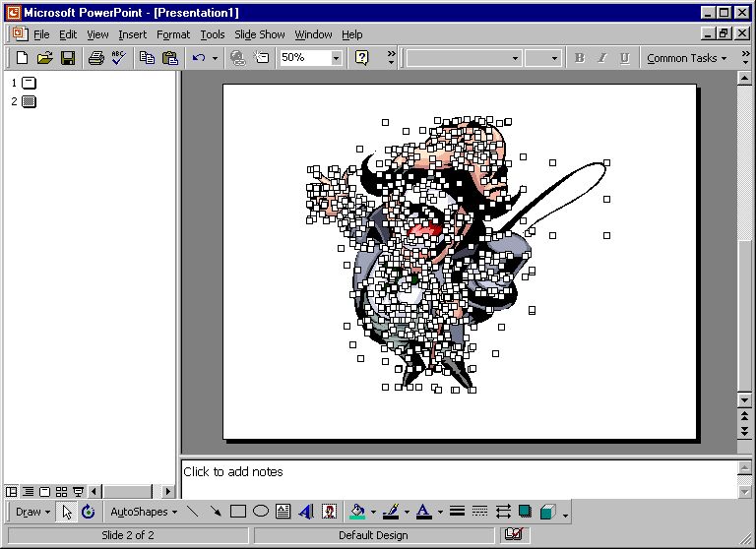Open the Slide Show menu

pos(260,34)
